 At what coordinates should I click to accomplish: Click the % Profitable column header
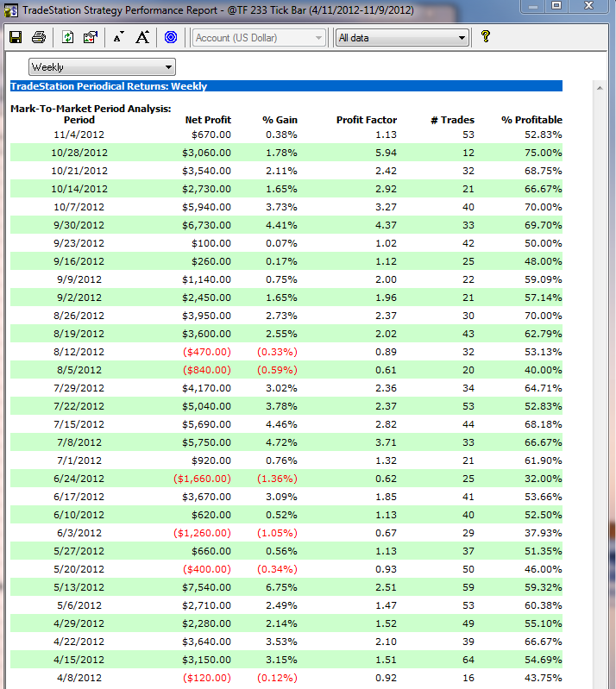[531, 120]
